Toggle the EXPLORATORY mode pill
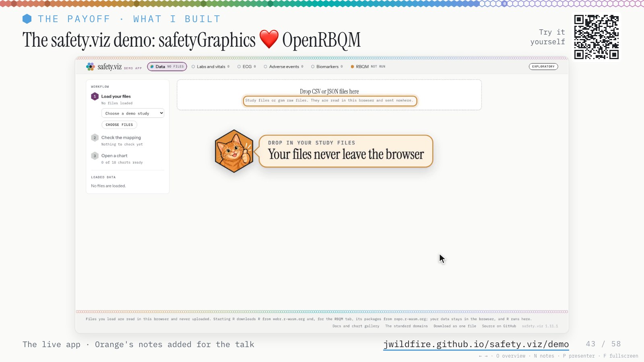The height and width of the screenshot is (362, 644). 543,67
